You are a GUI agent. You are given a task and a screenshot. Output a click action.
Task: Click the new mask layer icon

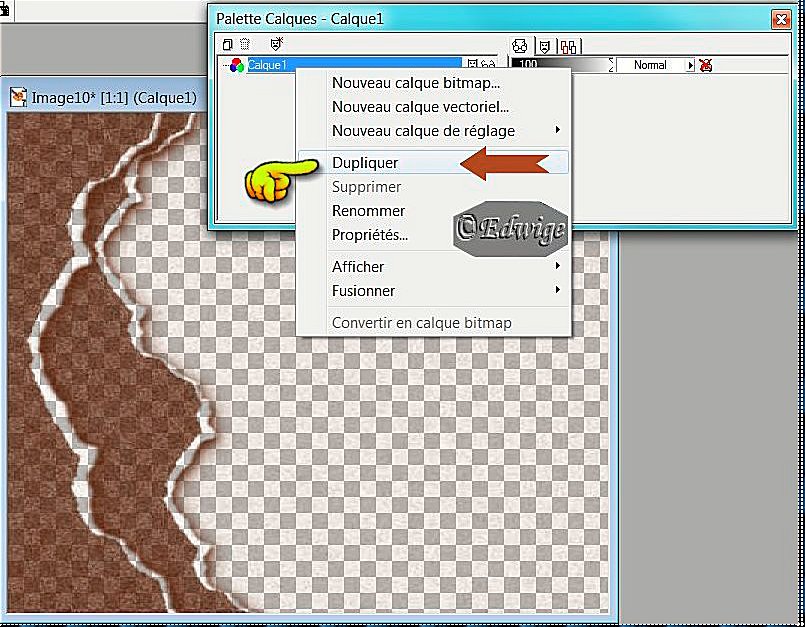click(x=277, y=44)
